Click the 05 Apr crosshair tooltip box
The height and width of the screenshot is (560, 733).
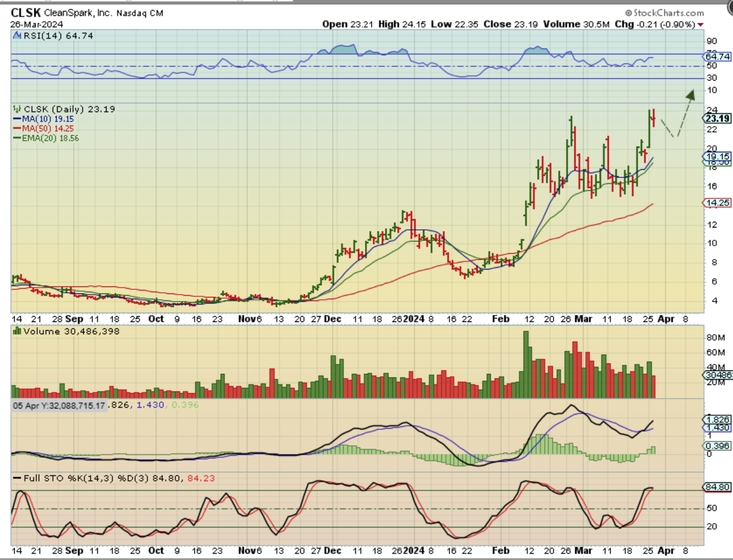click(x=59, y=405)
